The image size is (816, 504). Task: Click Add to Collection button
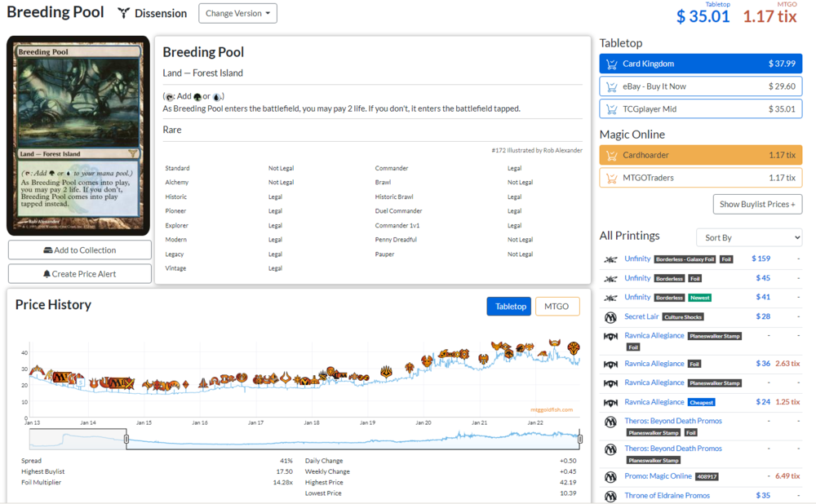pos(80,250)
